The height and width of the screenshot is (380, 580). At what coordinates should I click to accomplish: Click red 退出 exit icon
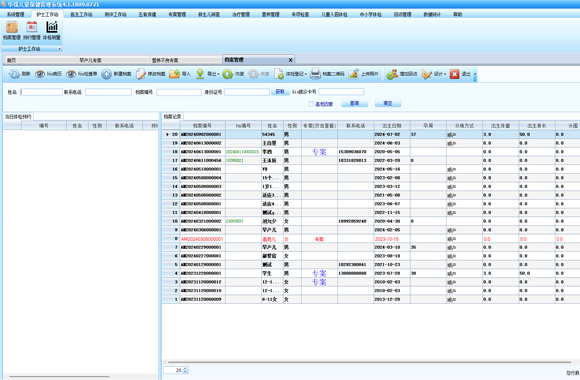click(x=455, y=74)
